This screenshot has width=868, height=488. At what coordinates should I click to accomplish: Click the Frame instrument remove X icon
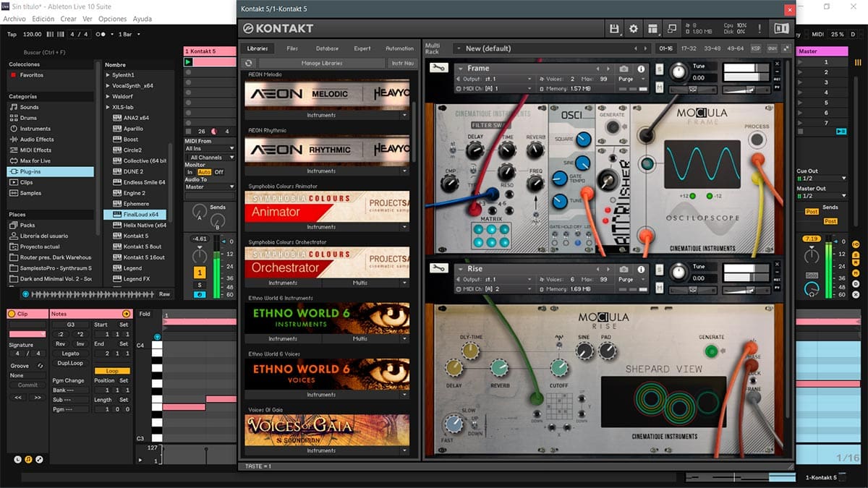click(x=777, y=65)
